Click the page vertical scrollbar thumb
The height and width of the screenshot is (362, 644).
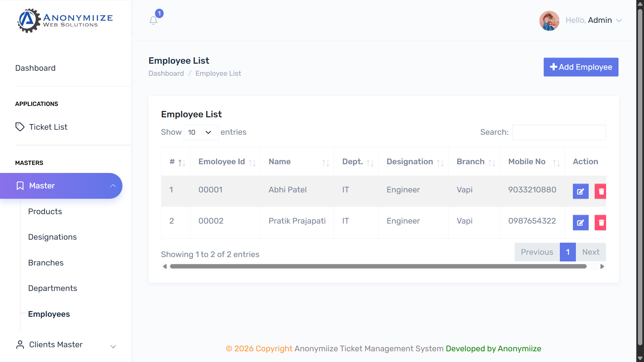point(640,178)
